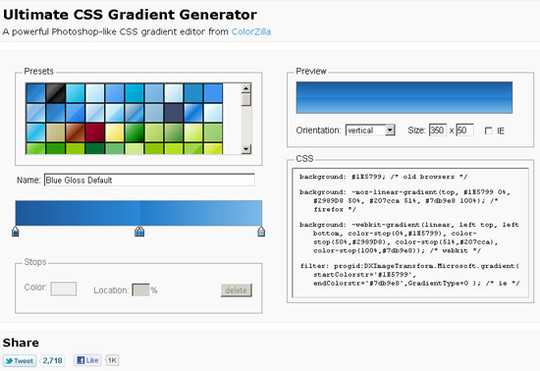Click the middle gradient color stop
This screenshot has width=540, height=371.
[x=139, y=231]
